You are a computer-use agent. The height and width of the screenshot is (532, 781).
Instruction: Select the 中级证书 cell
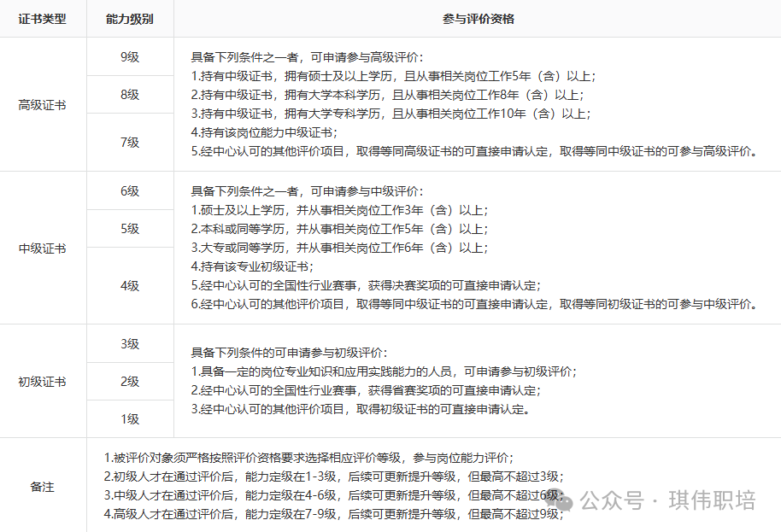[43, 248]
